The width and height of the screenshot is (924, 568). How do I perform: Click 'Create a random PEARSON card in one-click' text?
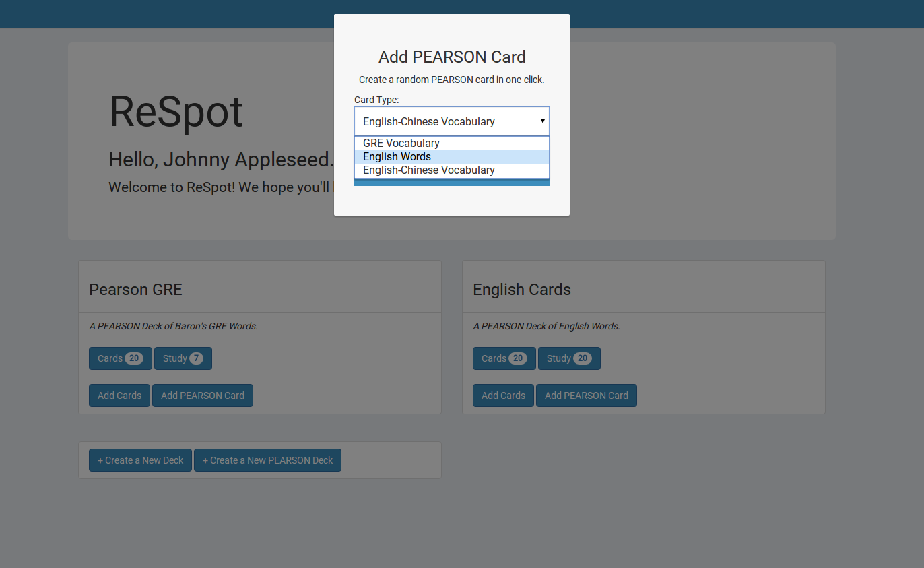pos(452,80)
